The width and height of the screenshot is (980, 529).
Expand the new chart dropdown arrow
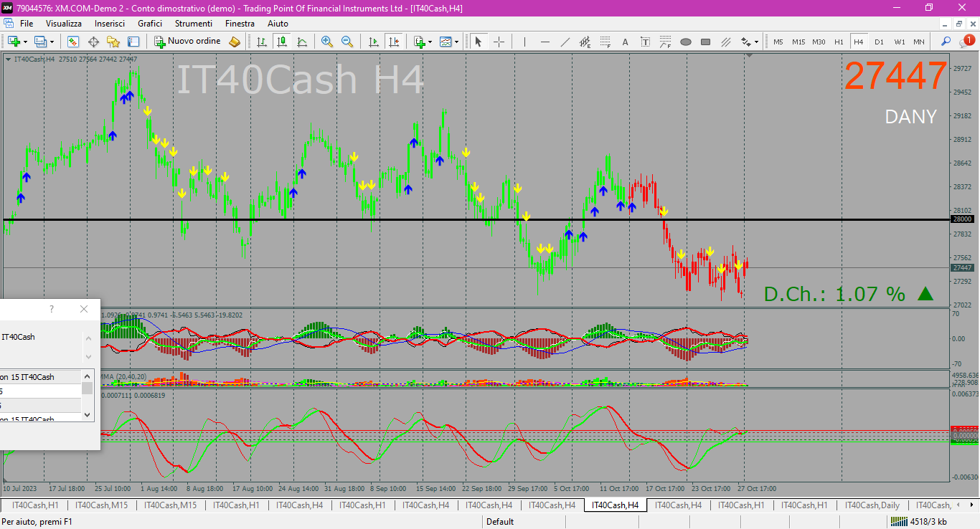26,42
